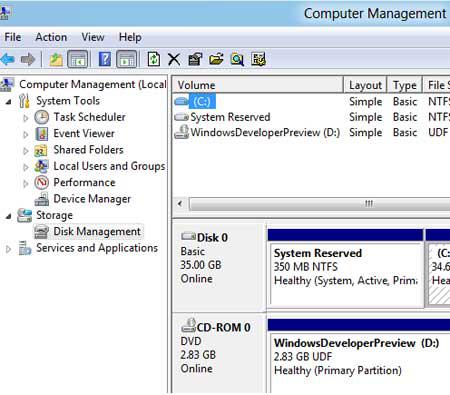Expand Local Users and Groups node
The width and height of the screenshot is (450, 395).
click(26, 167)
